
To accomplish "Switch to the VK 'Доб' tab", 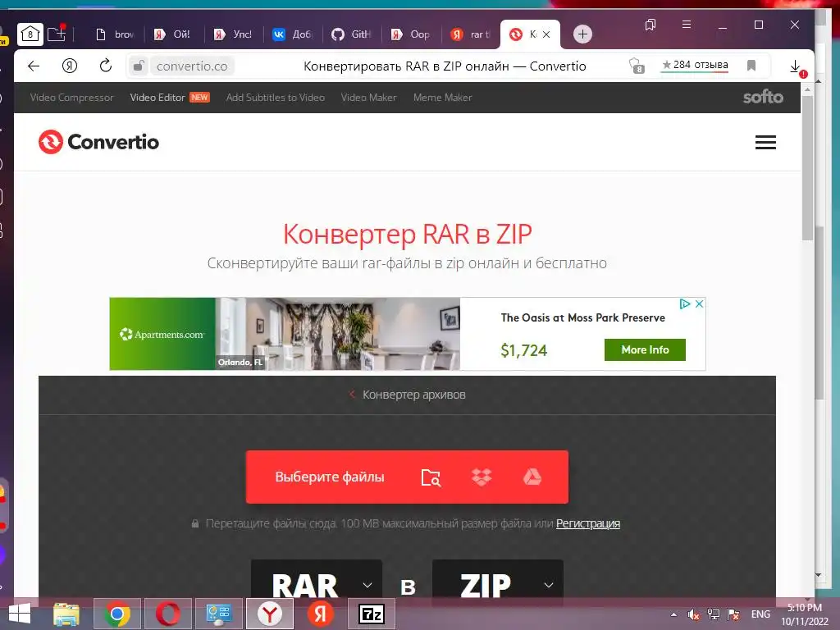I will [x=293, y=34].
